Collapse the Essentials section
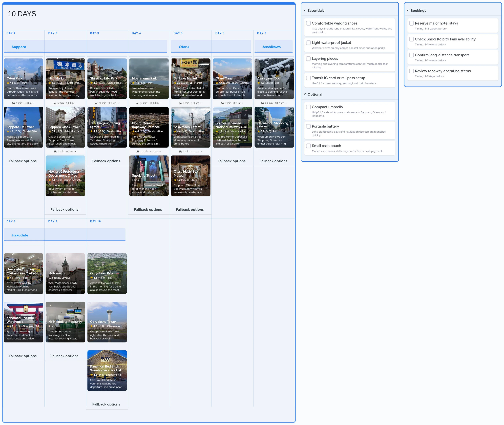This screenshot has width=504, height=425. (305, 10)
